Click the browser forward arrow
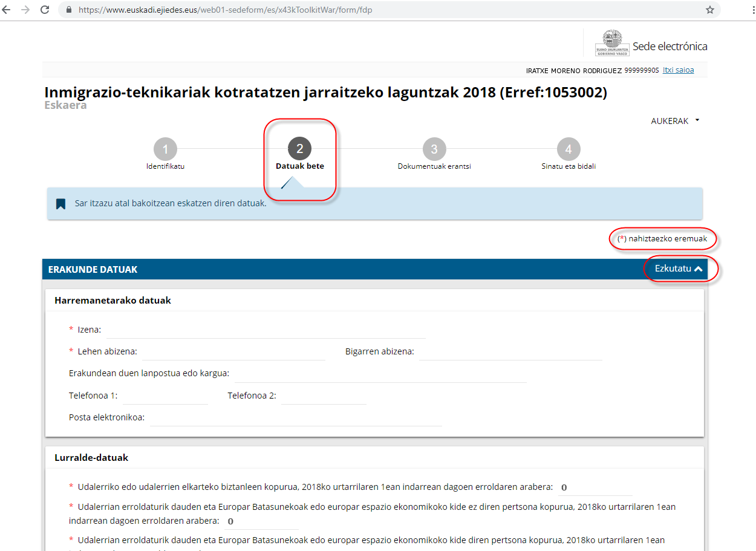 coord(25,10)
